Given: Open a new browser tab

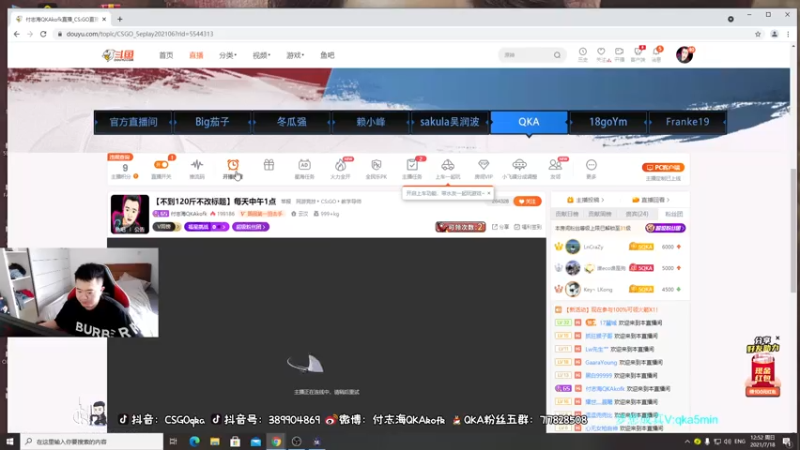Looking at the screenshot, I should (120, 19).
